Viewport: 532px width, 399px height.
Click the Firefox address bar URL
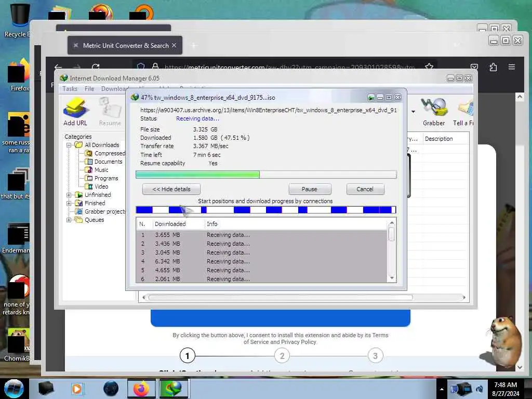click(289, 67)
